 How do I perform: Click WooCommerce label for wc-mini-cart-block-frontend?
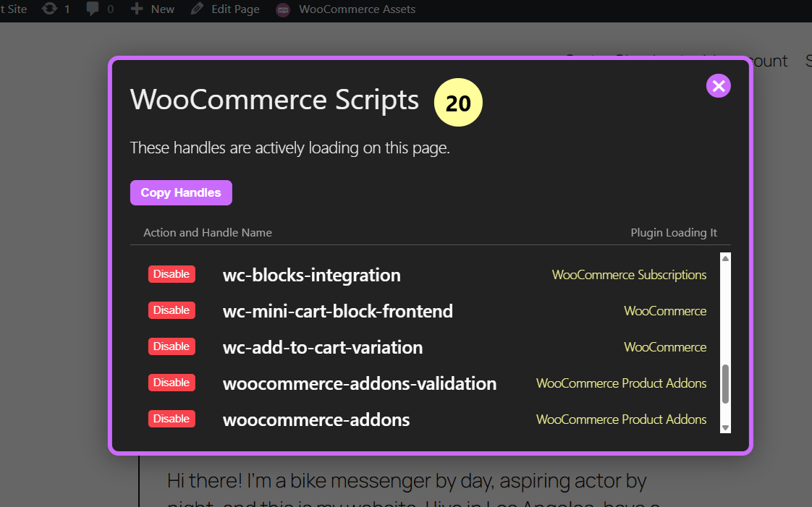[665, 311]
